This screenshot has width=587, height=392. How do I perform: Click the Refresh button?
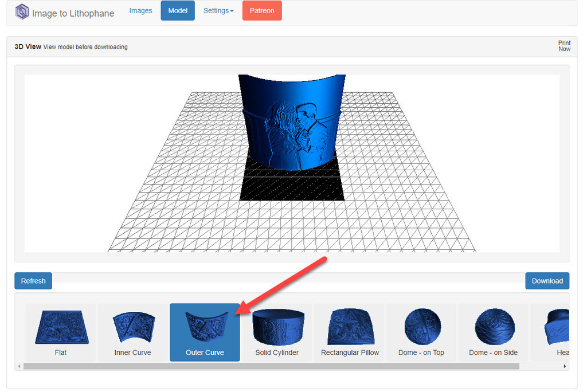coord(33,281)
